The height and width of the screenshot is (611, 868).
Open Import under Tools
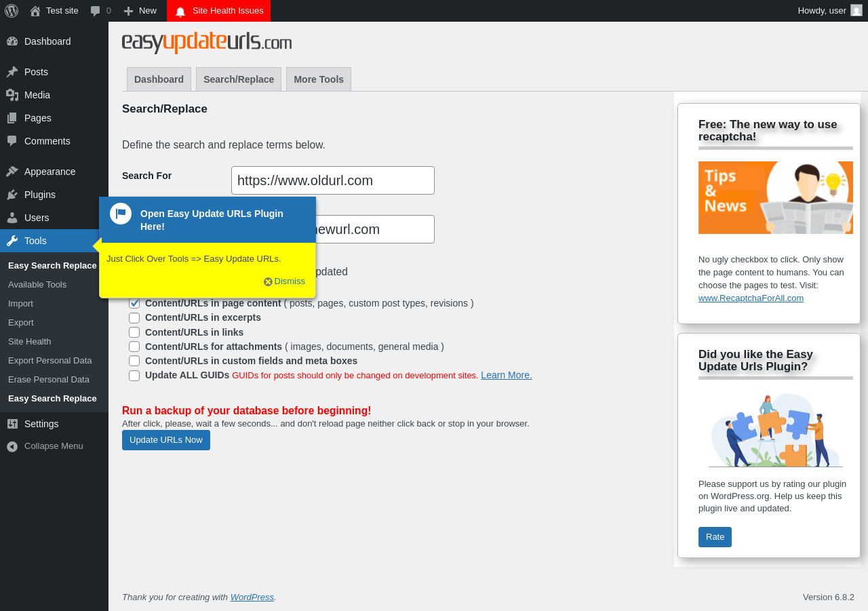(x=20, y=304)
